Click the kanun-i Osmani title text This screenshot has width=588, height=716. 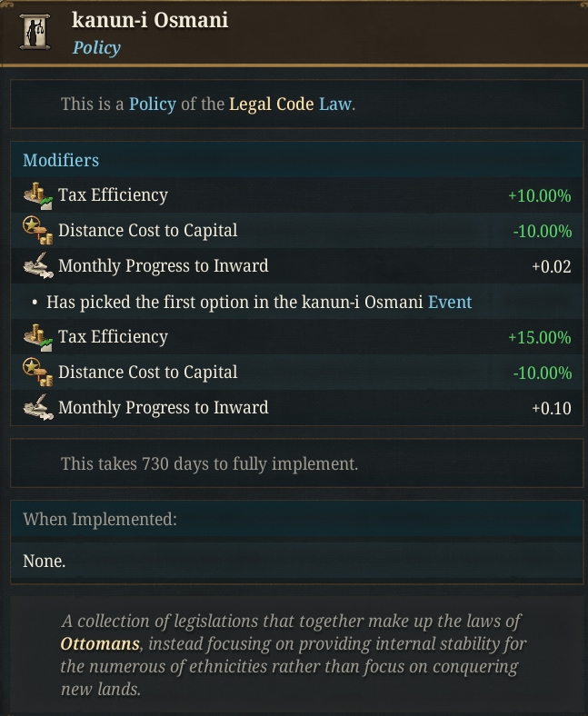pos(150,20)
